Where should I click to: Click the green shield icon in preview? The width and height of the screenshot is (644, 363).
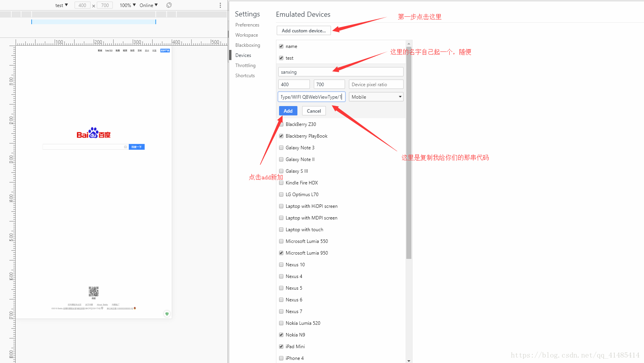pos(167,314)
